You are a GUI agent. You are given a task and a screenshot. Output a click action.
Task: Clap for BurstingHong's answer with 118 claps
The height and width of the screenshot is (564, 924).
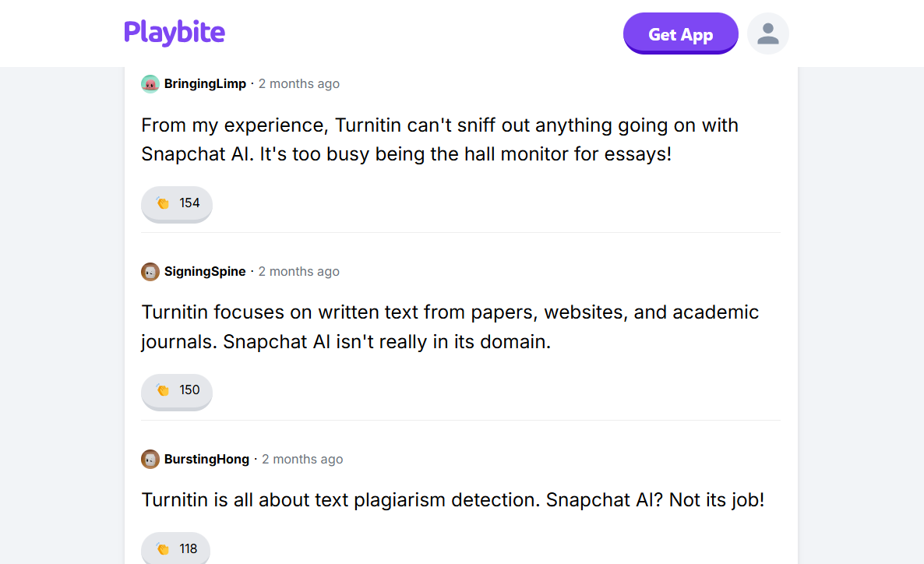tap(175, 549)
